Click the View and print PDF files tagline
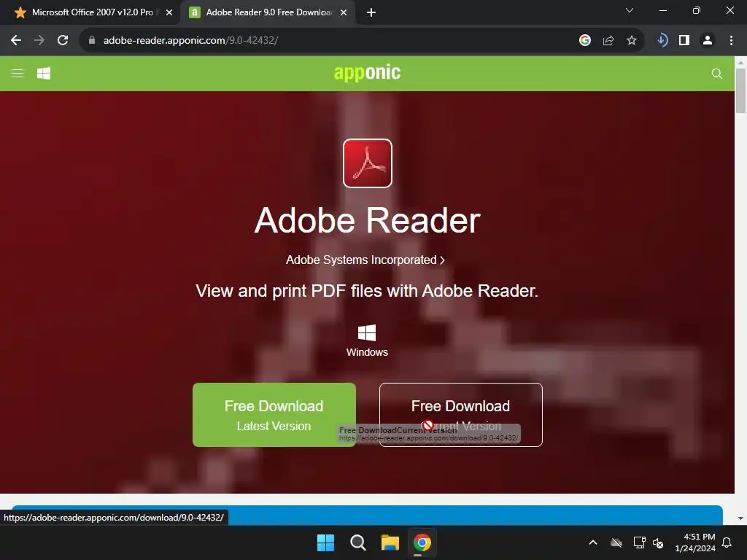The width and height of the screenshot is (747, 560). coord(367,291)
